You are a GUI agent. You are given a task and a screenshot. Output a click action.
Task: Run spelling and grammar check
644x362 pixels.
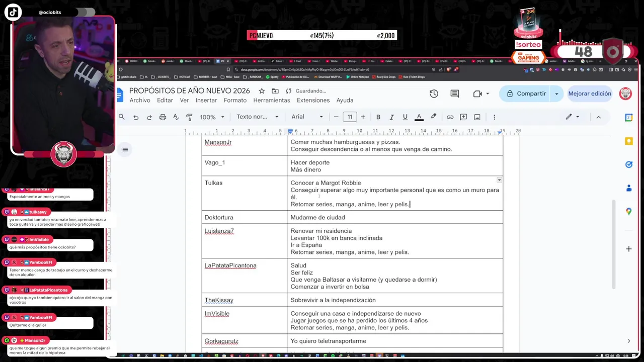(176, 117)
